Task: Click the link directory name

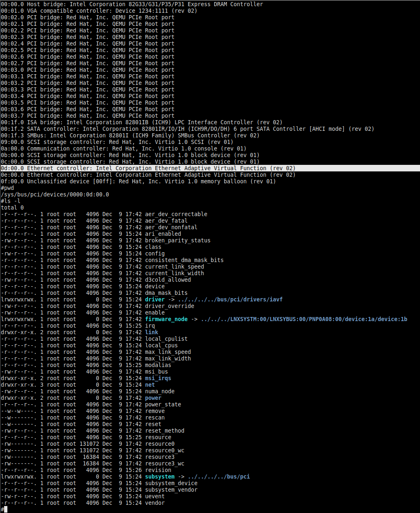Action: [x=152, y=332]
